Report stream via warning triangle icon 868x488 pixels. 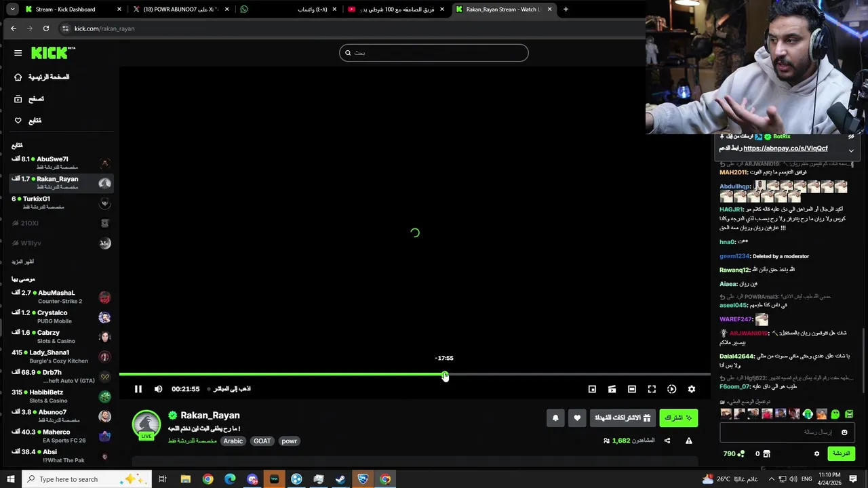689,441
